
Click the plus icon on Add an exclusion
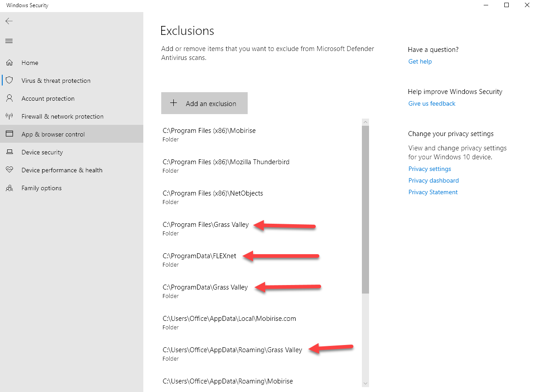pyautogui.click(x=174, y=103)
